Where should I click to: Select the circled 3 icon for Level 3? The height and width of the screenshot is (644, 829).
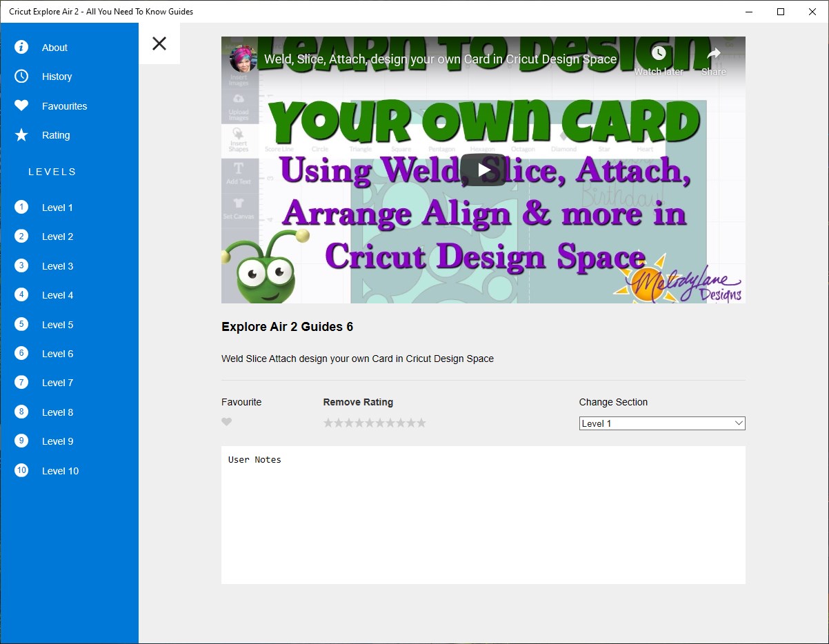coord(21,265)
